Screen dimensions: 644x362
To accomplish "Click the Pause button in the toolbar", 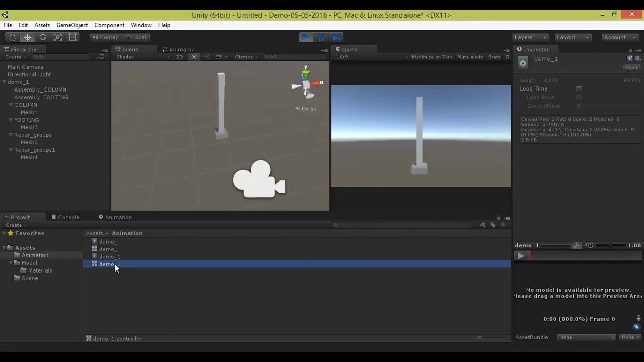I will click(x=321, y=37).
